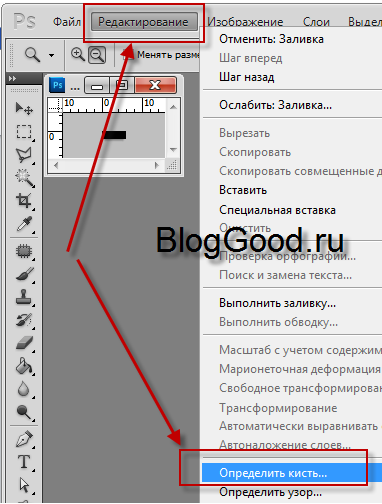Close the small document window
The width and height of the screenshot is (382, 504).
click(155, 85)
